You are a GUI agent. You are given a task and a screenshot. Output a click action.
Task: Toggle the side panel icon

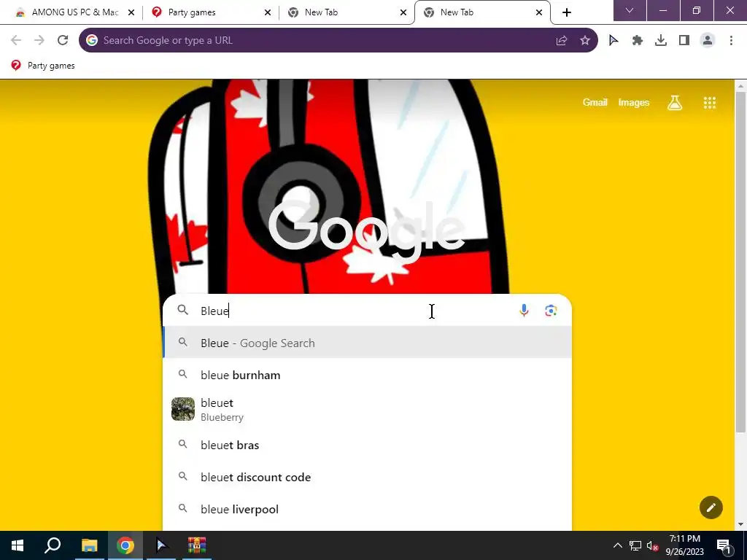coord(684,41)
